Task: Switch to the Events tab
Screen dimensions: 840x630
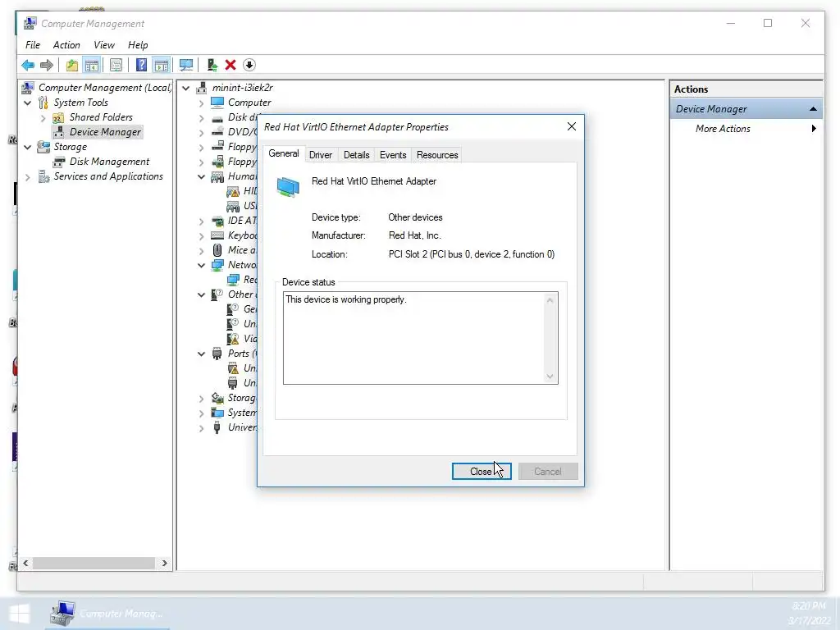Action: tap(393, 155)
